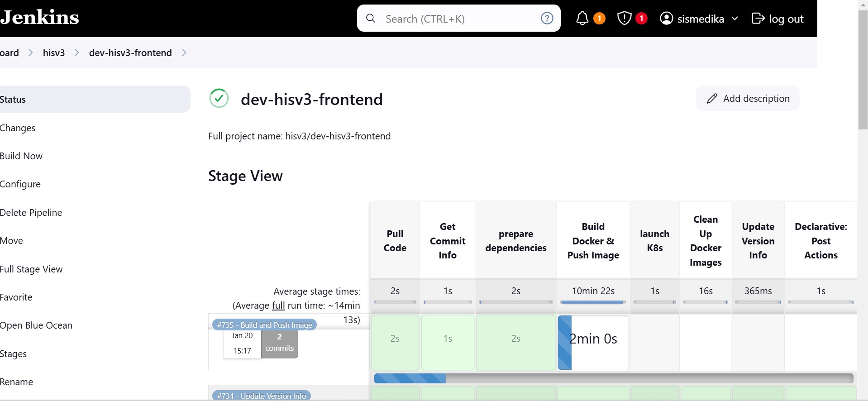Image resolution: width=868 pixels, height=401 pixels.
Task: Click the notifications bell icon
Action: (x=582, y=19)
